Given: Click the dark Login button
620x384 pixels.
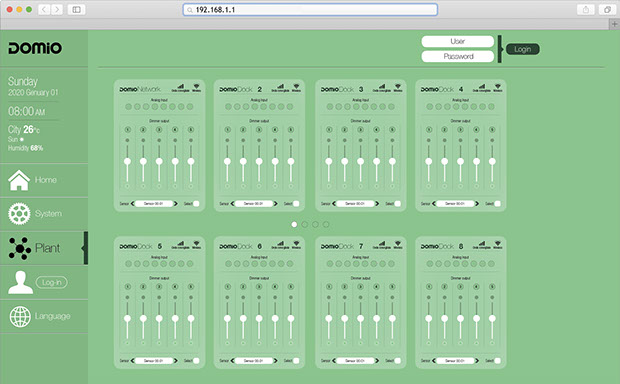Looking at the screenshot, I should coord(523,49).
